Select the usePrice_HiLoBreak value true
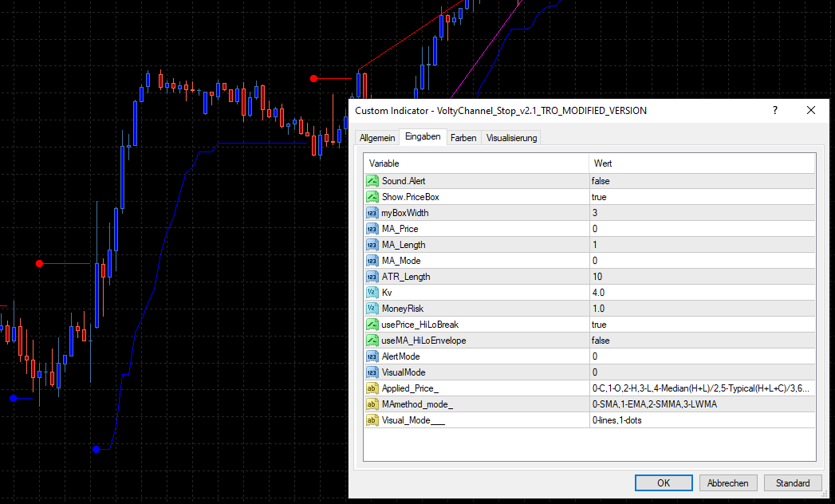Viewport: 835px width, 504px height. (599, 325)
